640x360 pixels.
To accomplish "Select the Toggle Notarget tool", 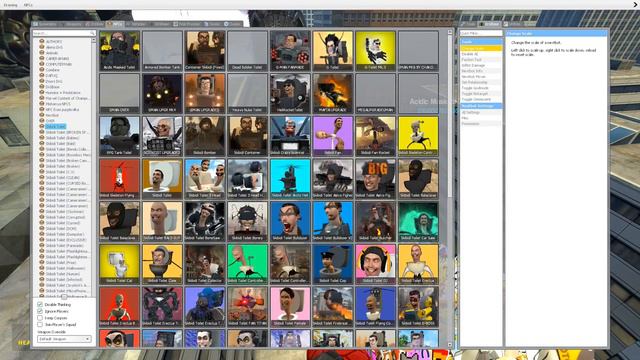I will [481, 94].
